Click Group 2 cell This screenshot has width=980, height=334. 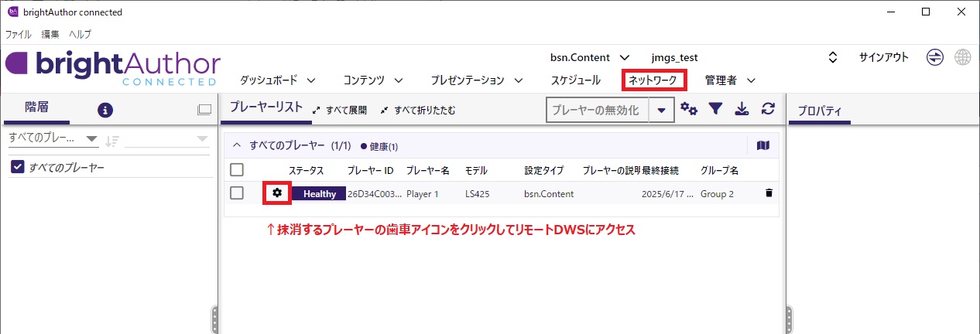717,193
